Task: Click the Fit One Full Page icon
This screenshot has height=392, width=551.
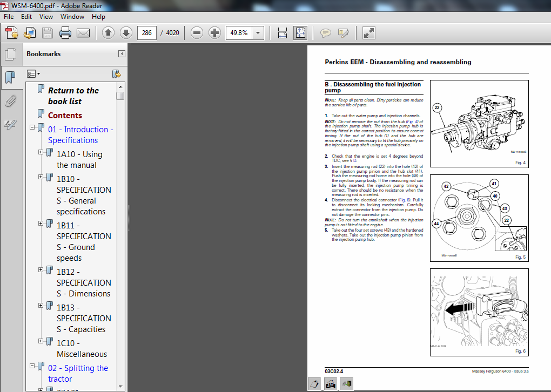Action: click(x=300, y=33)
